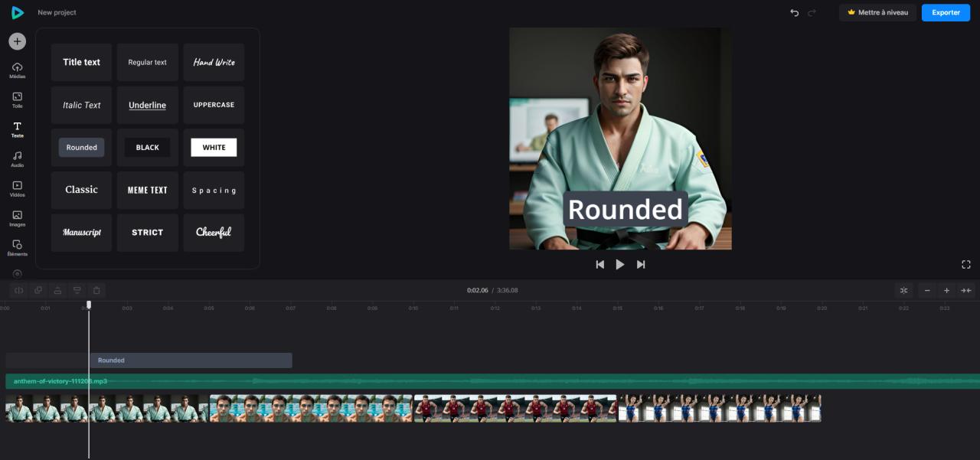Add the Title text style
This screenshot has height=460, width=980.
[x=81, y=62]
